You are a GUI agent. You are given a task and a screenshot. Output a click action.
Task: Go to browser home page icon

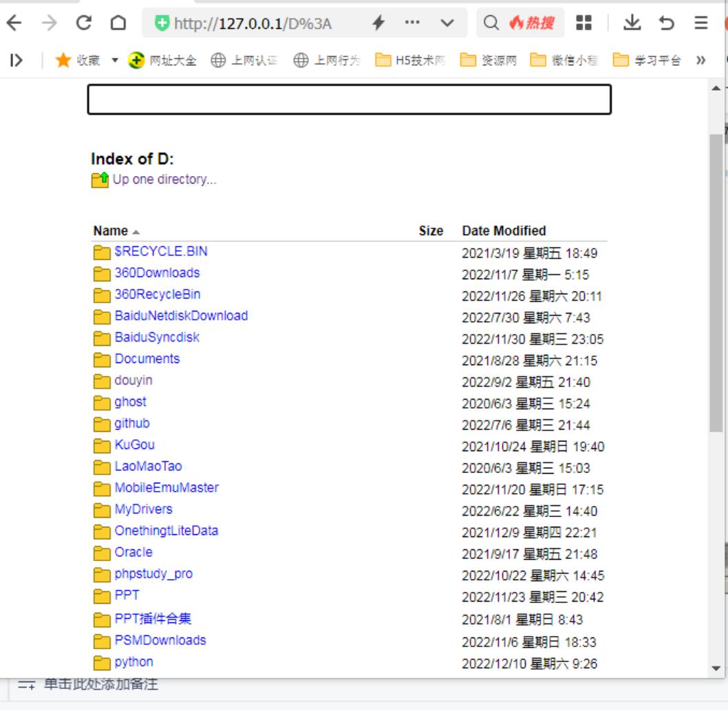point(118,24)
